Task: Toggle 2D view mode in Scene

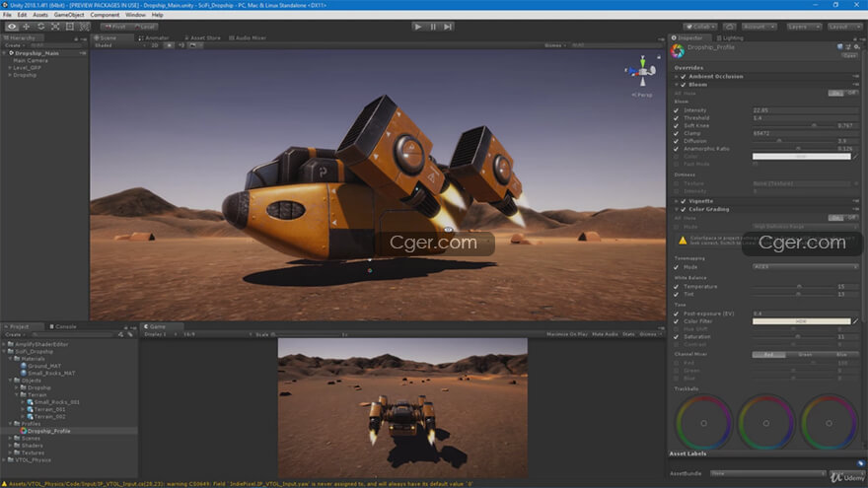Action: pyautogui.click(x=155, y=45)
